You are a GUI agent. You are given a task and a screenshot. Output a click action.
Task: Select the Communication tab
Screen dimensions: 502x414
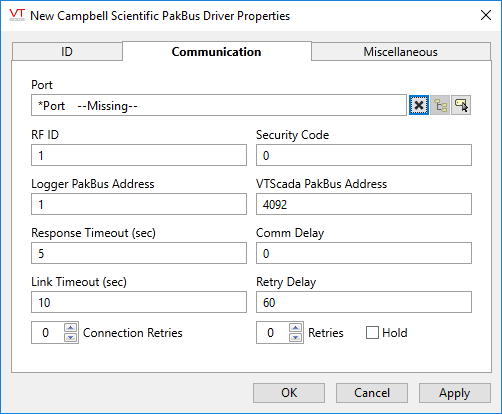(x=217, y=51)
